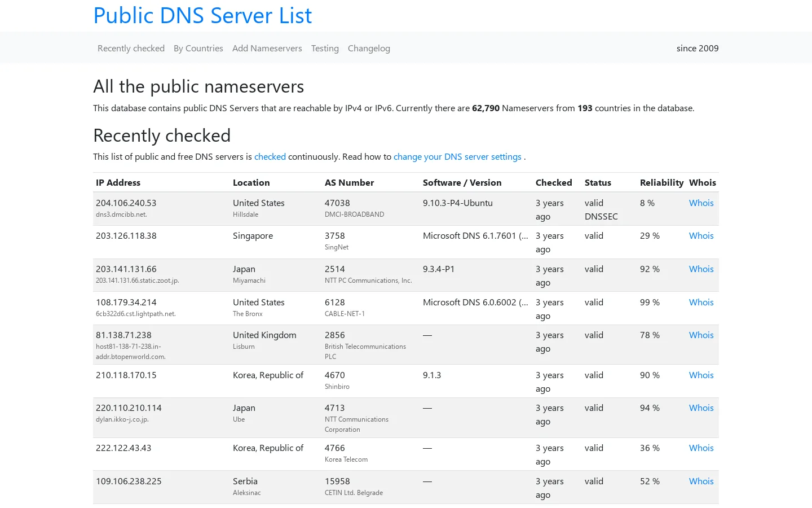Click the 99 % reliability value
The width and height of the screenshot is (812, 508).
tap(650, 302)
